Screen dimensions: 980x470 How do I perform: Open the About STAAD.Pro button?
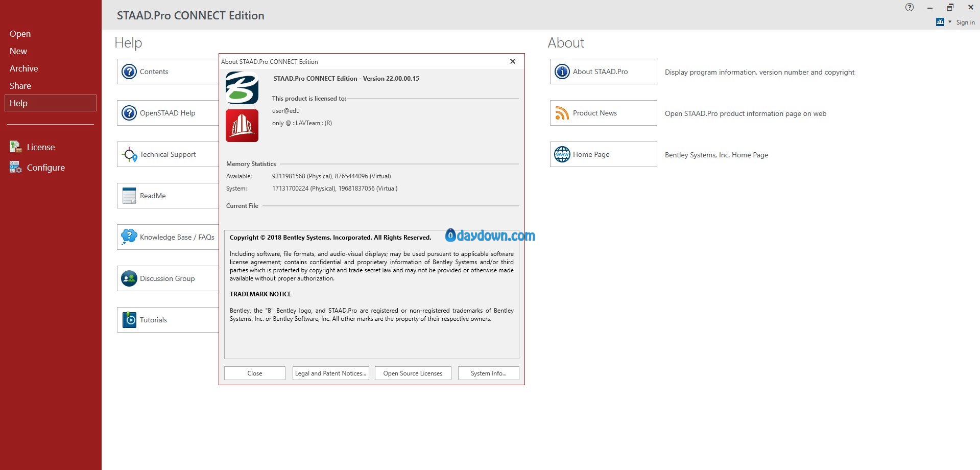click(x=604, y=72)
